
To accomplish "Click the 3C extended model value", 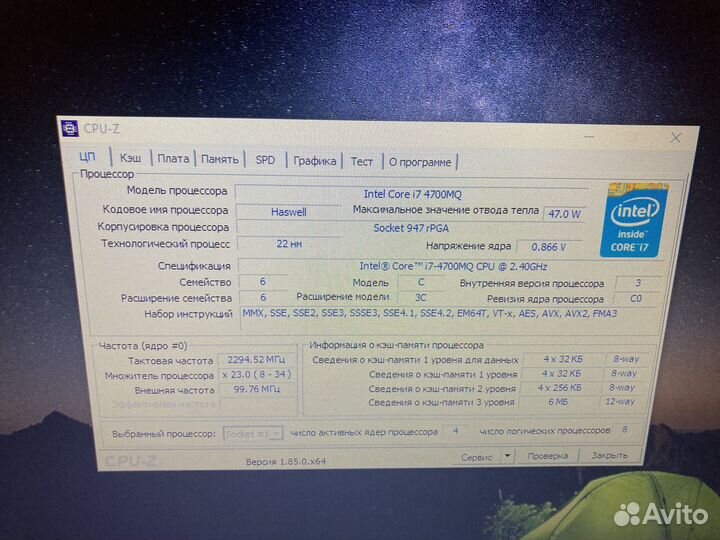I will pos(421,298).
